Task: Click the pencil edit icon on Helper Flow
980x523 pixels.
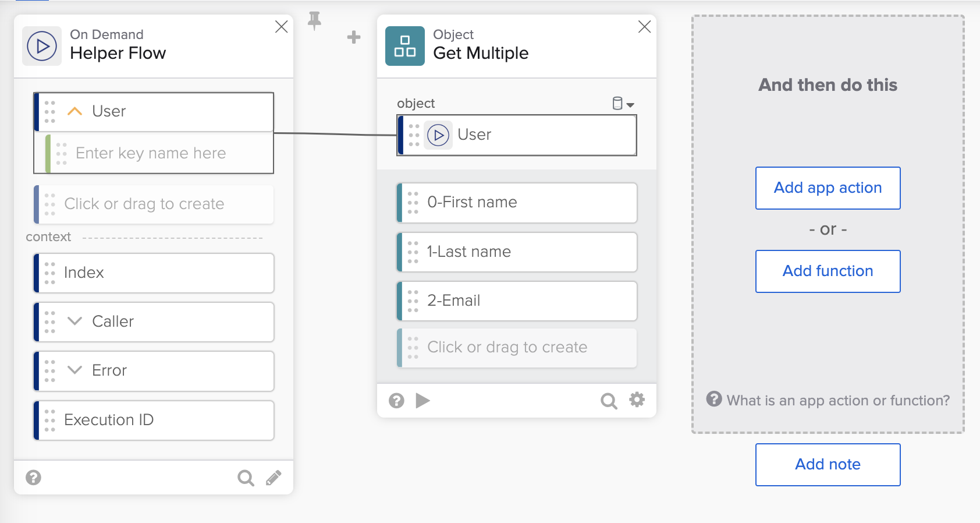Action: (274, 478)
